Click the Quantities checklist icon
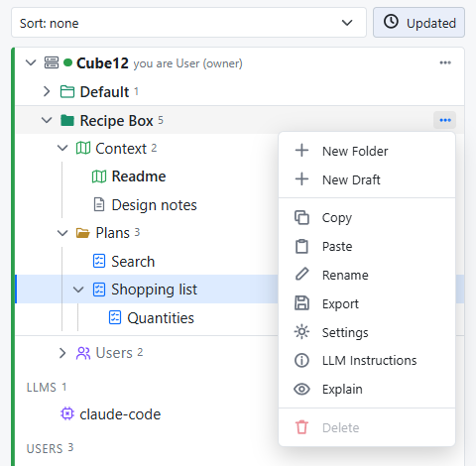476x466 pixels. pyautogui.click(x=115, y=317)
